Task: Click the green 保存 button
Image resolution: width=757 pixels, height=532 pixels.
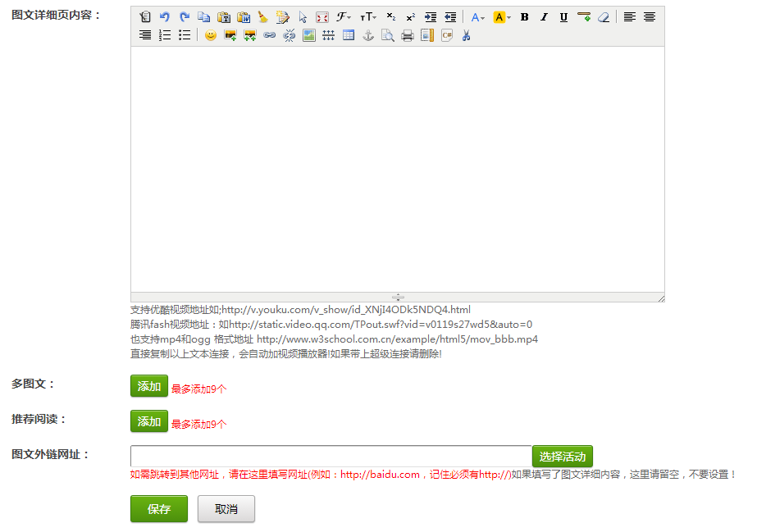Action: (x=159, y=509)
